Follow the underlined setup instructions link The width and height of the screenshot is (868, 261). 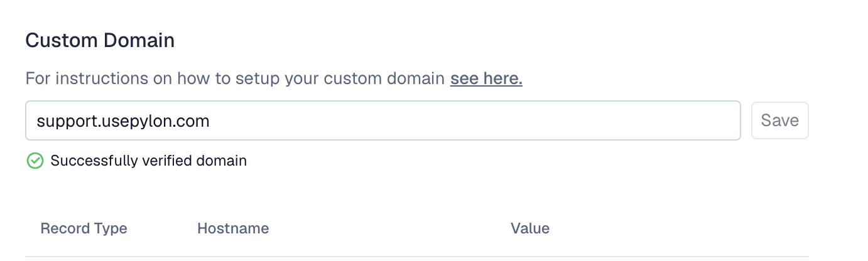[486, 79]
